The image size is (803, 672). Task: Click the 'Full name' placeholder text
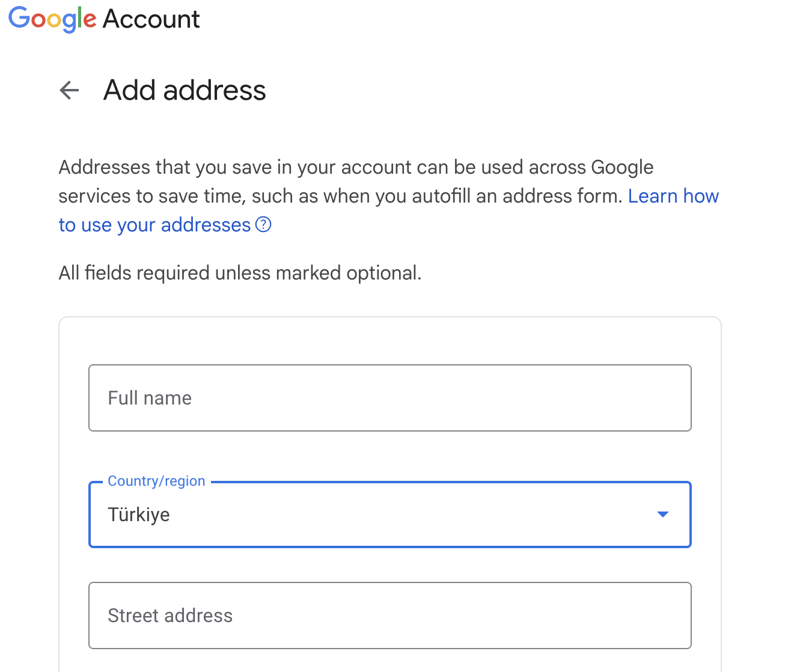[x=150, y=398]
